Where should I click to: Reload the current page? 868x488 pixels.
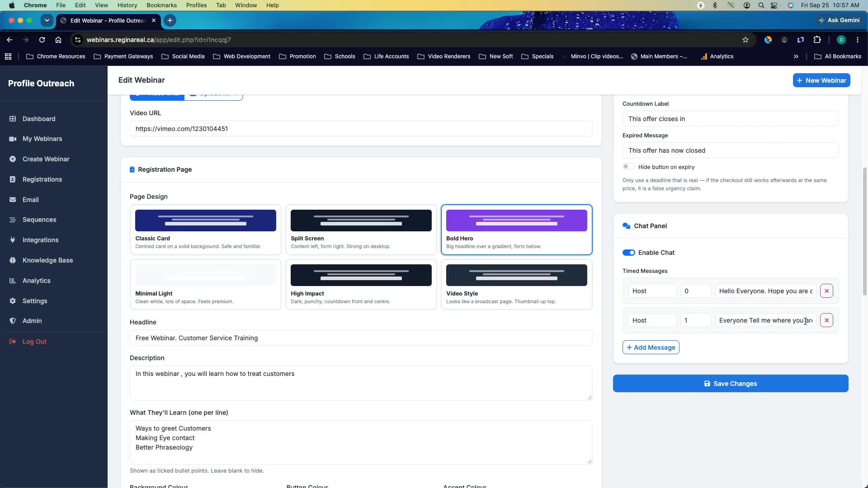[x=42, y=40]
